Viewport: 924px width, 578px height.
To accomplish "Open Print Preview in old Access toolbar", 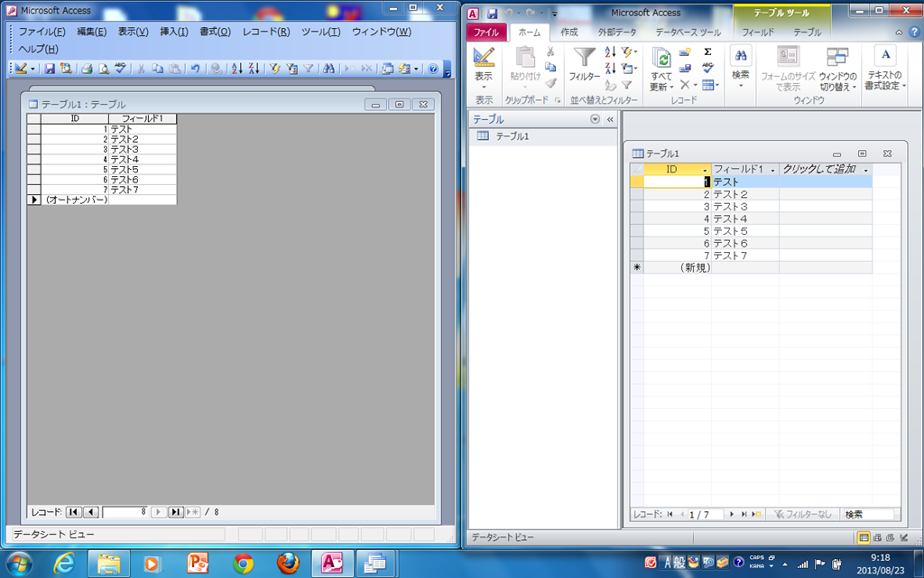I will (104, 69).
